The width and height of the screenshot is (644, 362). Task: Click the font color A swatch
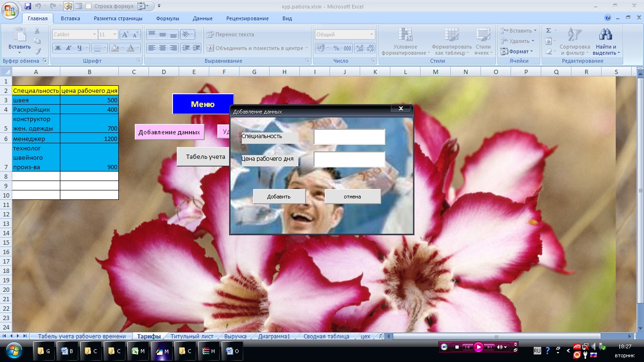(131, 48)
